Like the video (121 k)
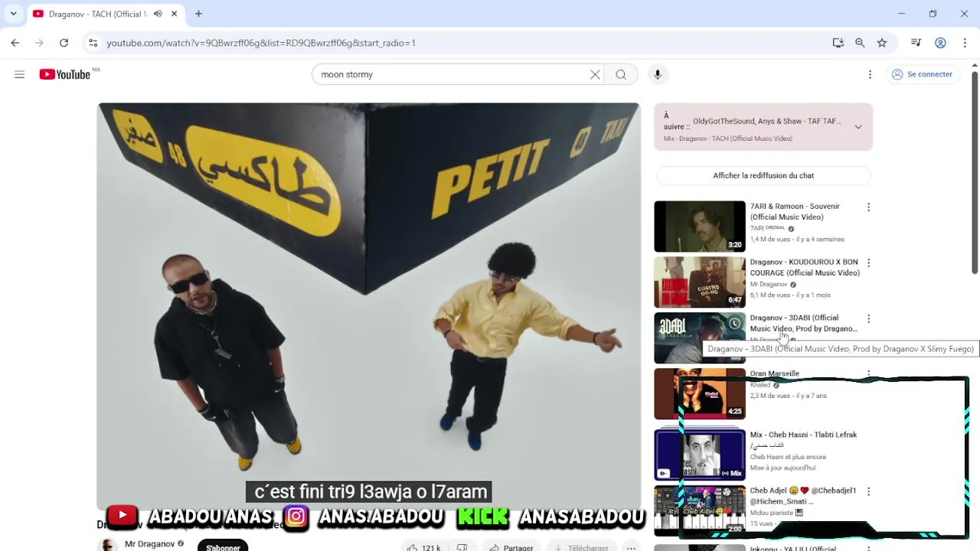Screen dimensions: 980x551 pos(423,547)
